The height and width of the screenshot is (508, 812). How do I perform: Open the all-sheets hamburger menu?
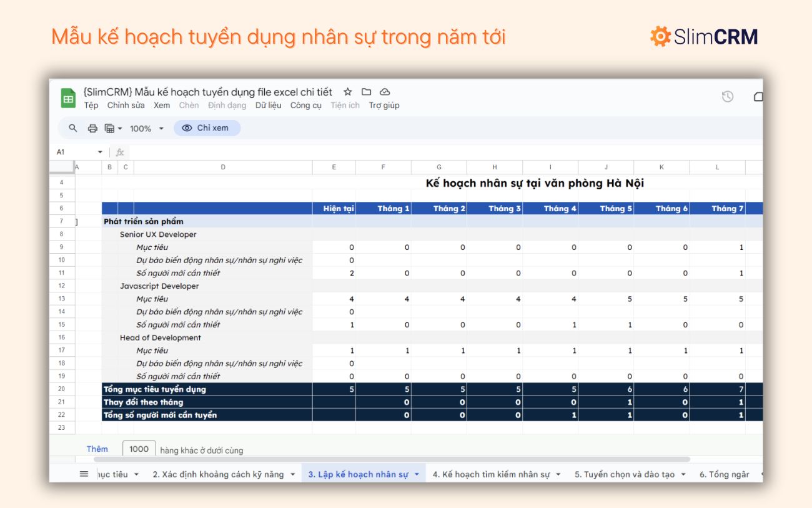pyautogui.click(x=83, y=474)
